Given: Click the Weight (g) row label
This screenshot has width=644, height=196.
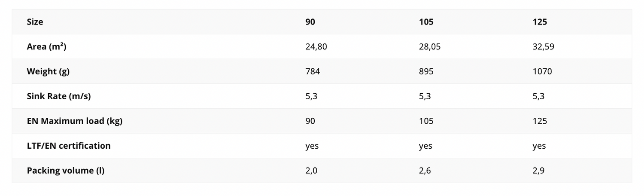Looking at the screenshot, I should pos(48,71).
